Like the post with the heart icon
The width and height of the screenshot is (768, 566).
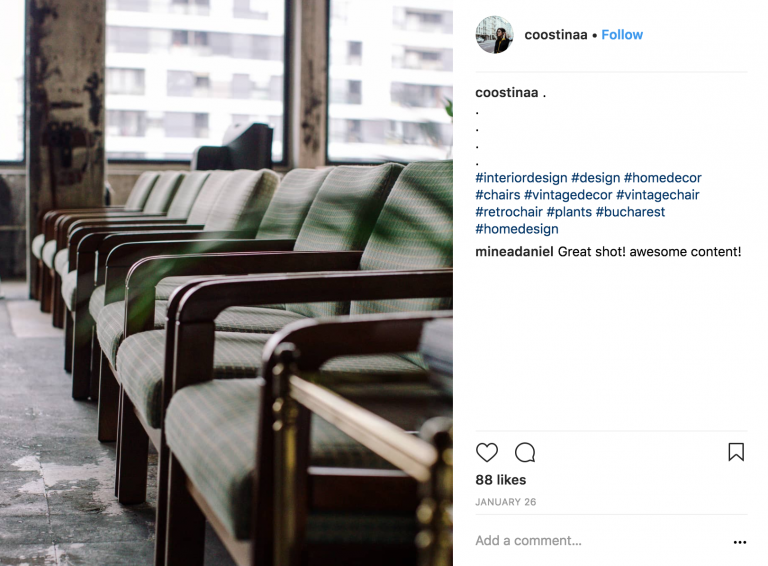[486, 452]
